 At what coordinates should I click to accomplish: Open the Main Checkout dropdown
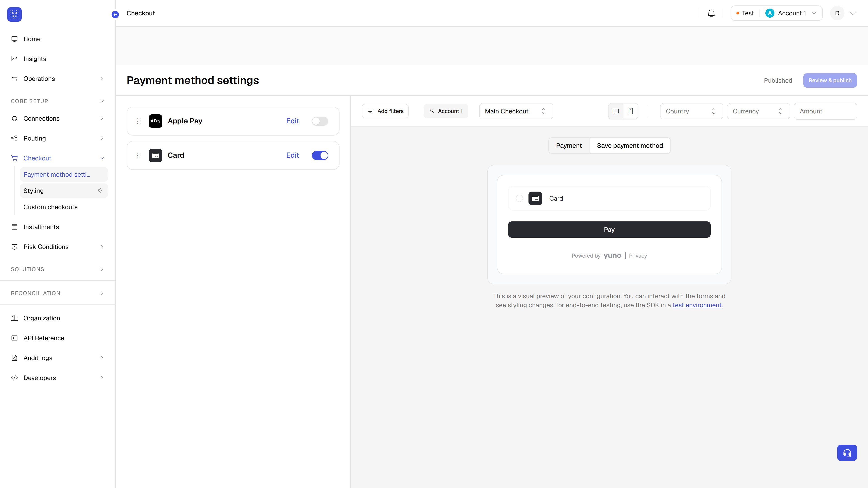click(x=516, y=111)
